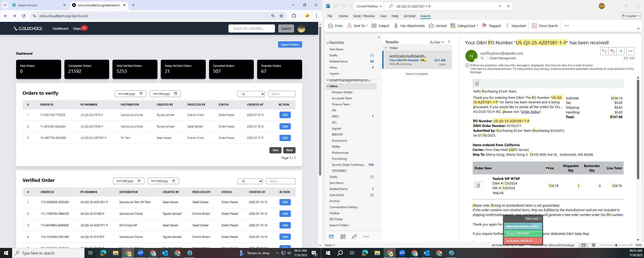Close Search in Outlook ribbon

(x=545, y=26)
